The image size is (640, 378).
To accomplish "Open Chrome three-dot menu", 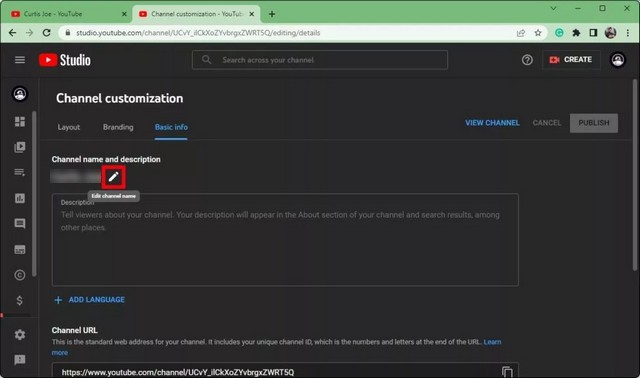I will coord(628,33).
